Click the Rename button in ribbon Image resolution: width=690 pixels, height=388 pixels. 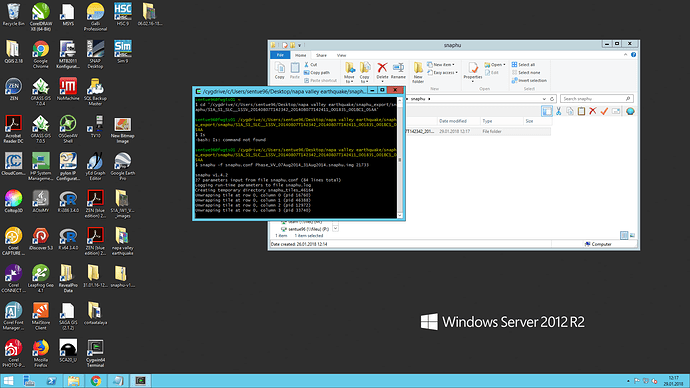pyautogui.click(x=398, y=70)
